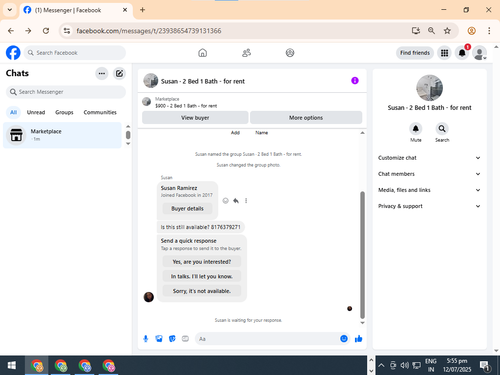Open the Groups icon in the top navigation
This screenshot has width=500, height=375.
tap(290, 53)
